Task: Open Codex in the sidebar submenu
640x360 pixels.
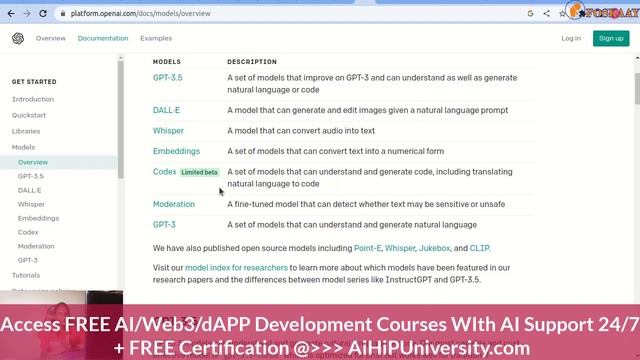Action: [28, 232]
